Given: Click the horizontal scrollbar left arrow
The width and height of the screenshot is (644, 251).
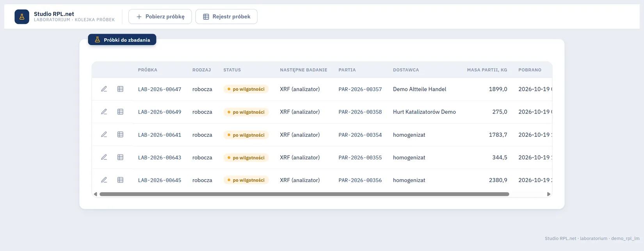Looking at the screenshot, I should point(95,194).
